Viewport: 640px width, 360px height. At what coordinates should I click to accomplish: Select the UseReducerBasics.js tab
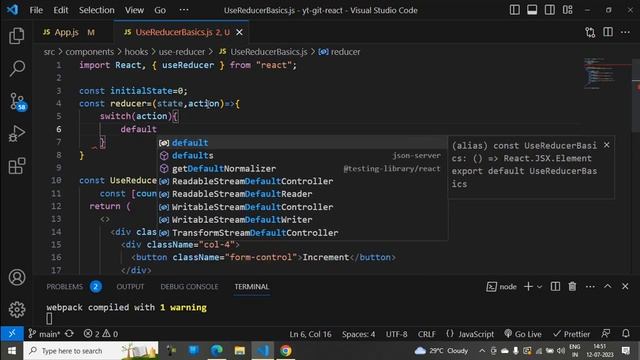182,32
